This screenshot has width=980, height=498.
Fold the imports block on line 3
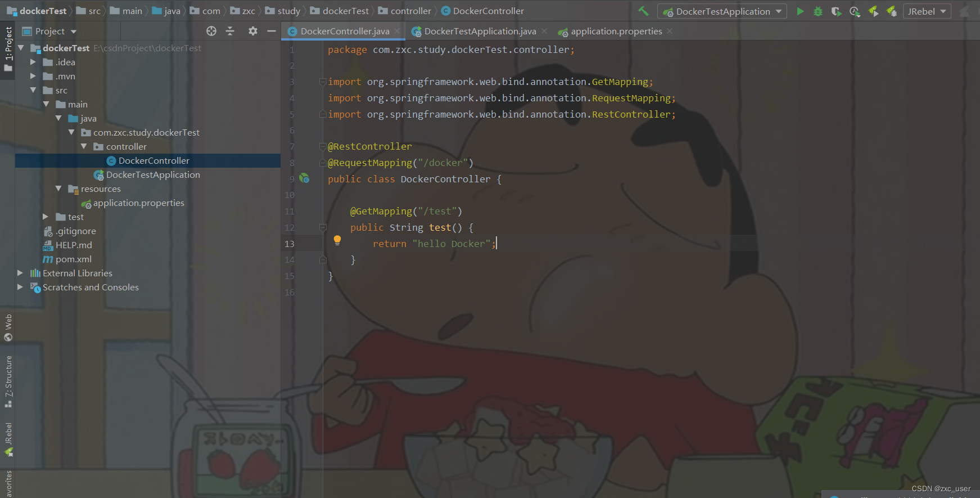pyautogui.click(x=323, y=82)
